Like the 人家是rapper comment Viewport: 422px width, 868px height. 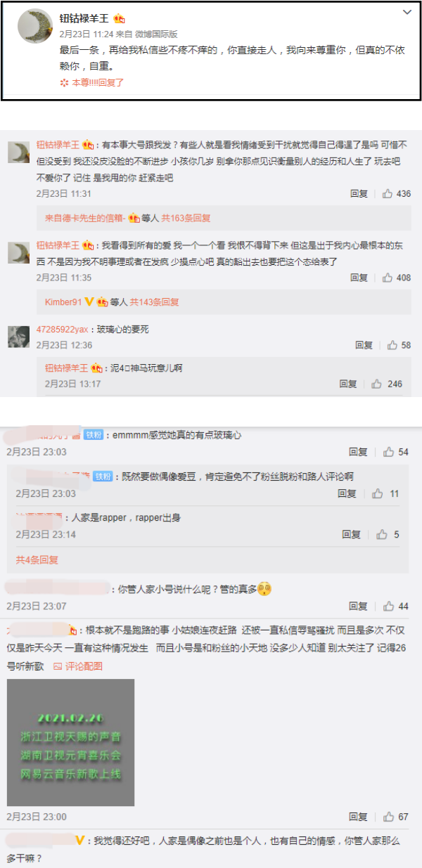coord(382,535)
